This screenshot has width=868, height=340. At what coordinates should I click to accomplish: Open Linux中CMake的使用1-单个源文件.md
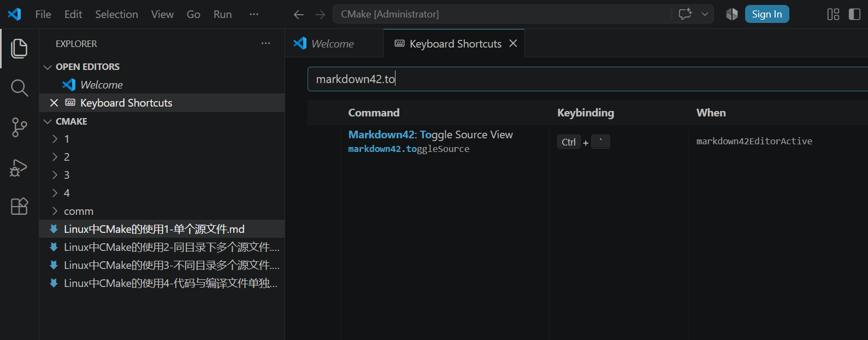(162, 229)
